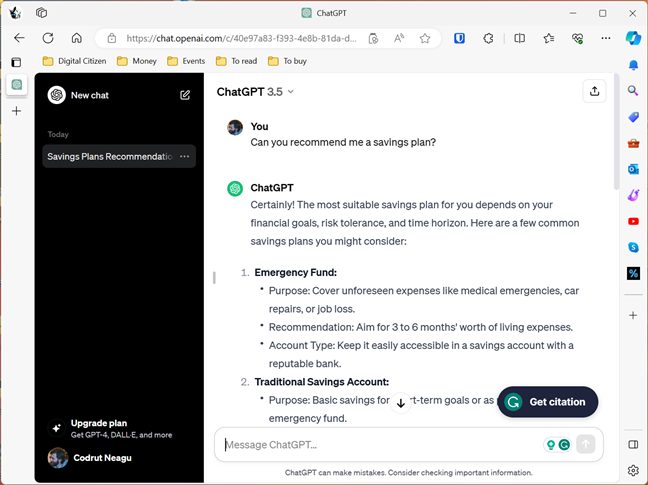Click the Get citation button
The width and height of the screenshot is (648, 485).
[548, 402]
